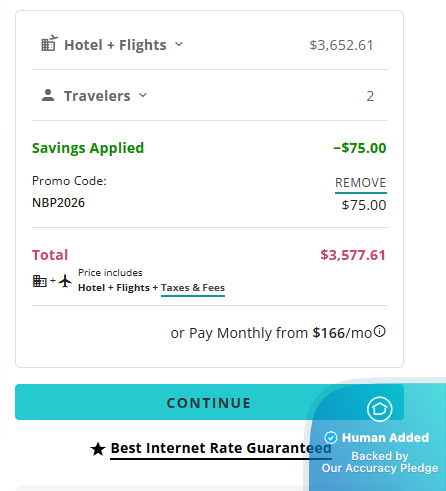The width and height of the screenshot is (446, 491).
Task: Click the Savings Applied heading
Action: point(88,148)
